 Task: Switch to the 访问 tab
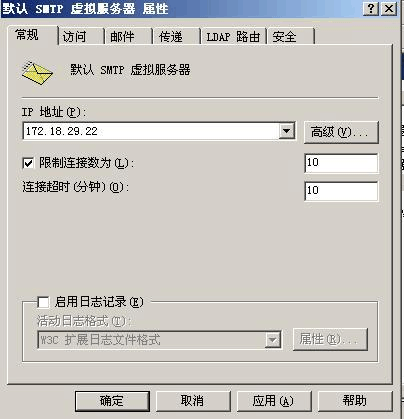[81, 36]
